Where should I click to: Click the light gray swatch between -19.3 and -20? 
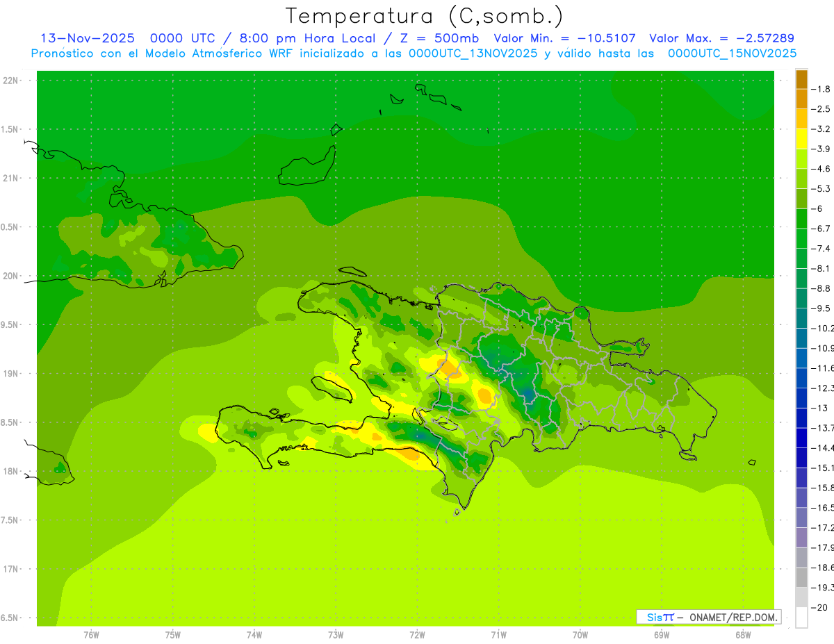(x=801, y=597)
